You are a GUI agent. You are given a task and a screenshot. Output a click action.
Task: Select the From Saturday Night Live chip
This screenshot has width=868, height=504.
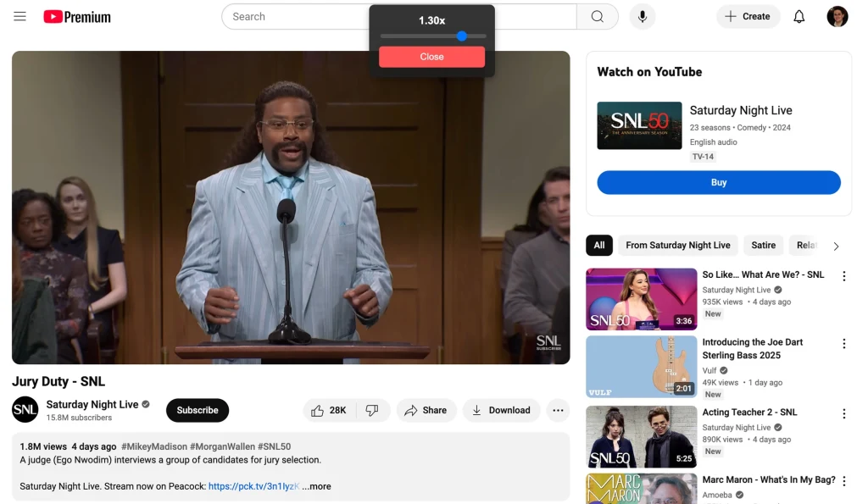[x=677, y=246]
